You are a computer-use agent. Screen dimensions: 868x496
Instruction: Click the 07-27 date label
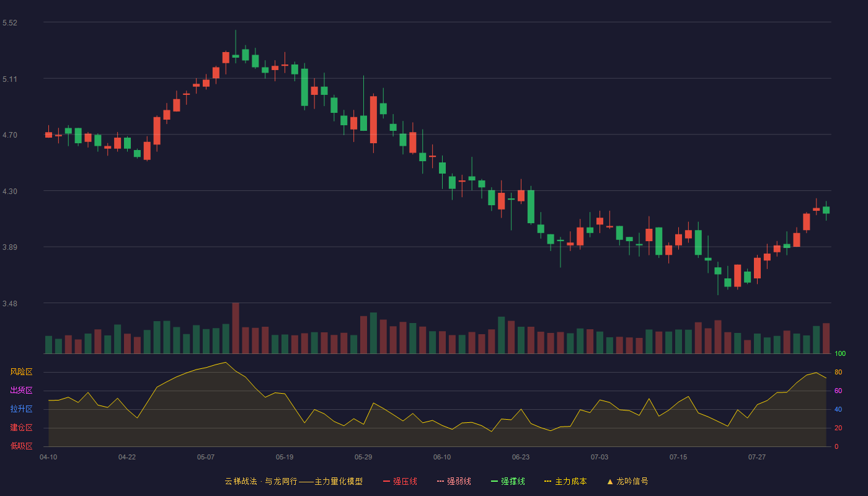(757, 457)
